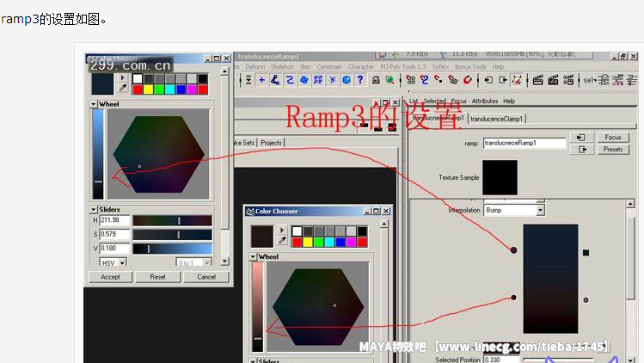Pick the eyedropper in brown-swatch Color Chooser
This screenshot has width=644, height=363.
[282, 240]
